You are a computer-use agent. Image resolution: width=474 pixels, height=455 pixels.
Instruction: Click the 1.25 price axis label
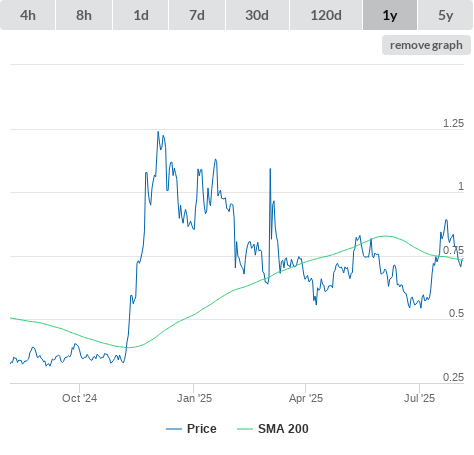coord(453,123)
